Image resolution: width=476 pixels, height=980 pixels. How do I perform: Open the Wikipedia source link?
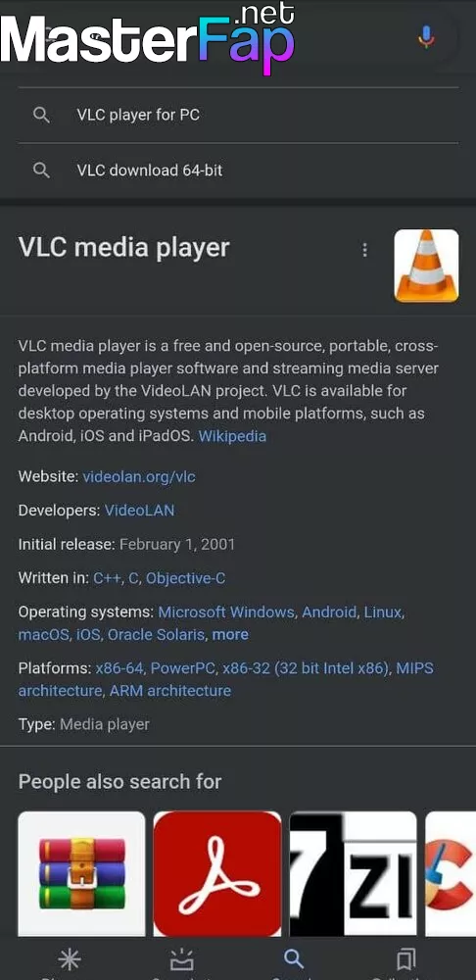(232, 436)
